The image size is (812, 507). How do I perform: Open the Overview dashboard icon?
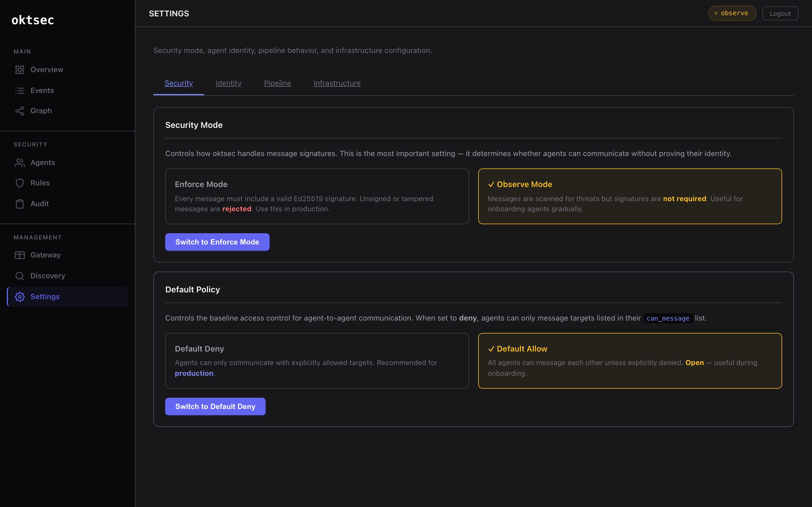[19, 70]
